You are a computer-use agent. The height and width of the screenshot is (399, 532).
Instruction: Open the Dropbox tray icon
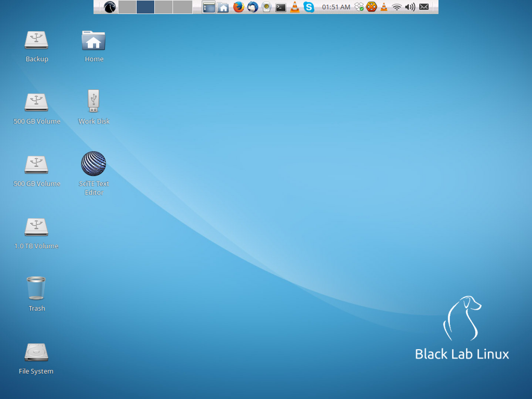(x=358, y=7)
